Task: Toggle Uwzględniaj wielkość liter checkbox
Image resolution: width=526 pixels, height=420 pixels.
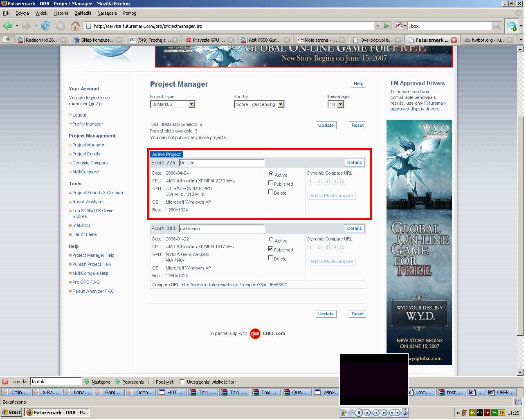Action: [182, 382]
